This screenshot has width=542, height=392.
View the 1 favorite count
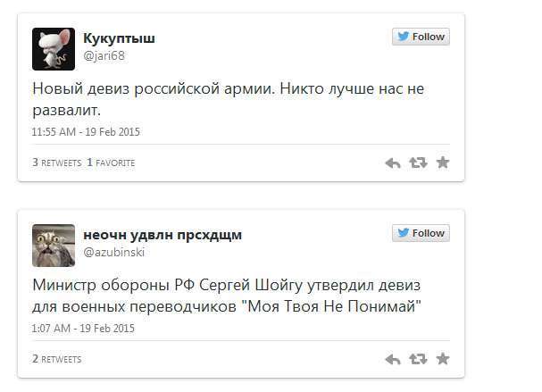[x=111, y=163]
